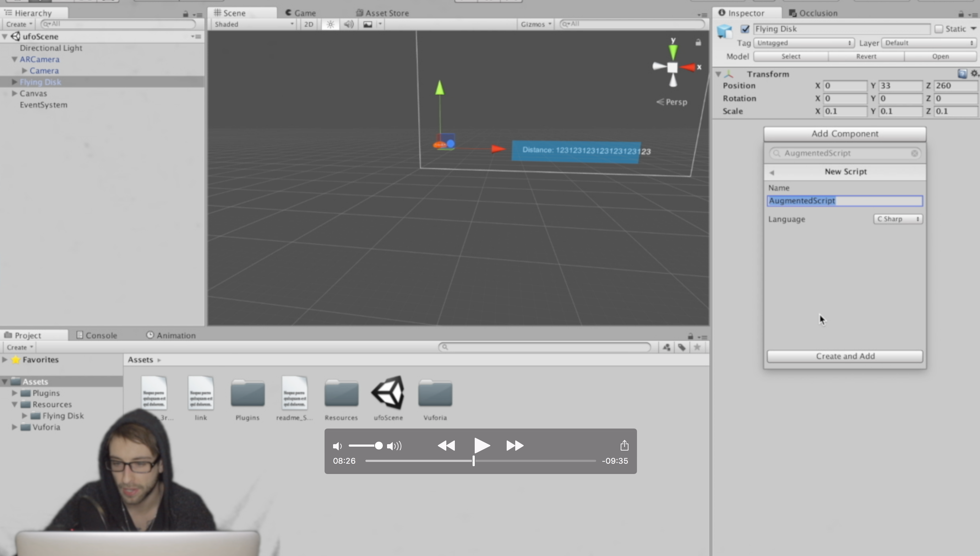Click the Add Component button
The height and width of the screenshot is (556, 980).
(x=844, y=134)
